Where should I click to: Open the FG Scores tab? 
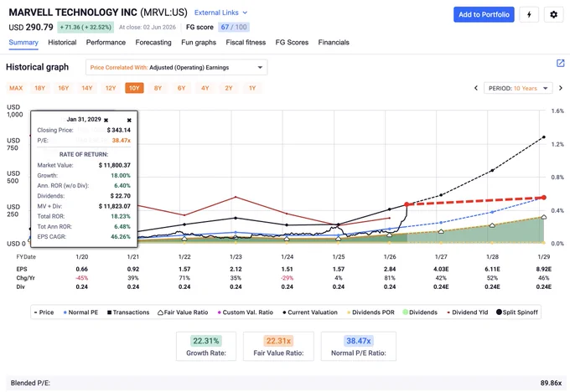pos(292,43)
